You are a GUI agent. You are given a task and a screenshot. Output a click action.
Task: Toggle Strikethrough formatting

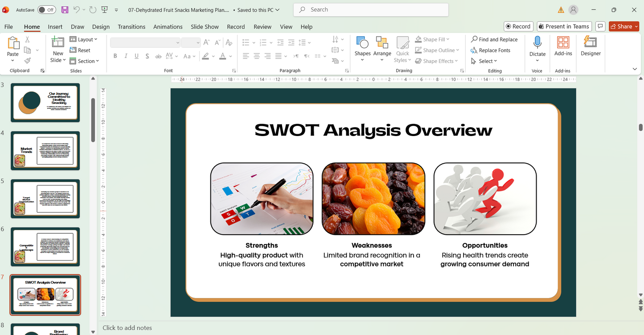point(158,56)
